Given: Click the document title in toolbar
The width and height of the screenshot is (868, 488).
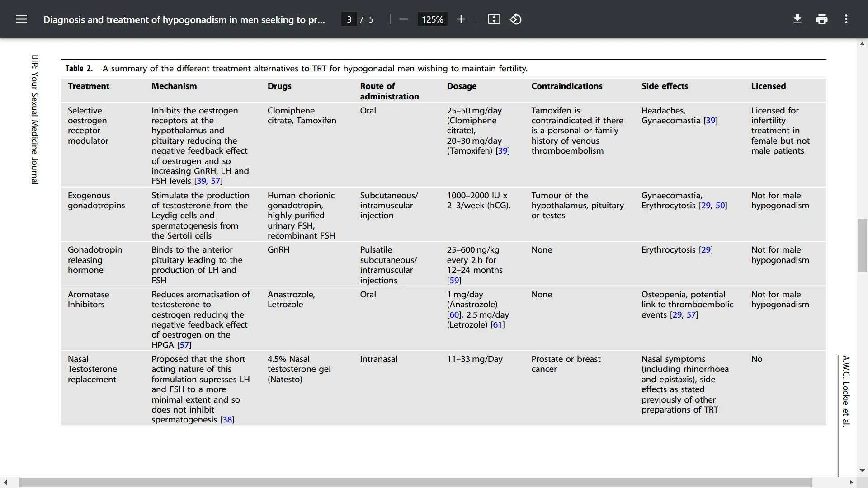Looking at the screenshot, I should point(184,19).
